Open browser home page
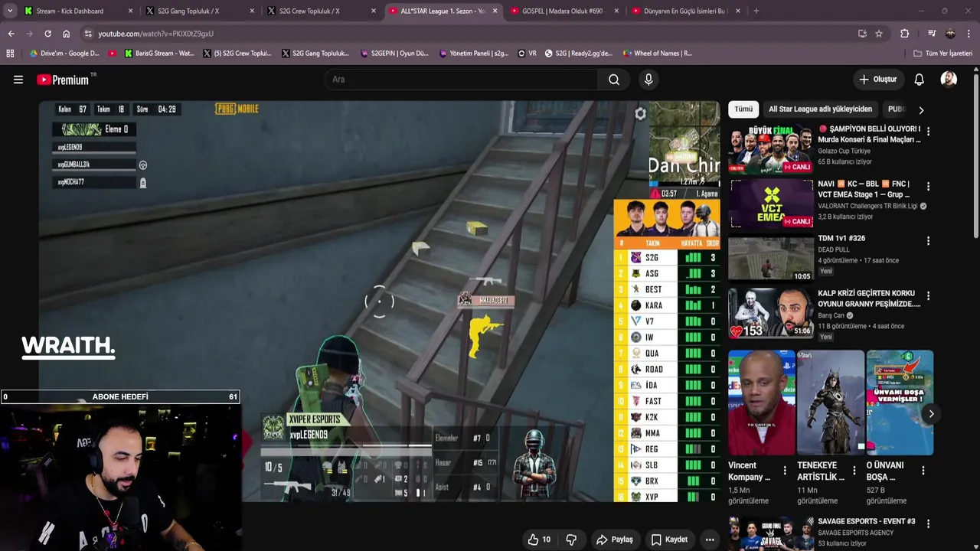 pos(66,34)
